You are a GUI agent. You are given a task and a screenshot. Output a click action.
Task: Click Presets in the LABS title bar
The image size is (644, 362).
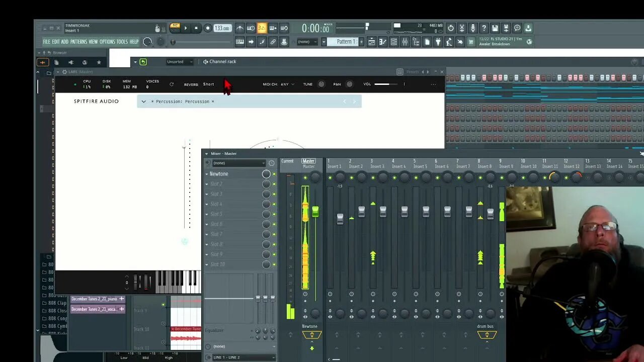click(x=413, y=72)
